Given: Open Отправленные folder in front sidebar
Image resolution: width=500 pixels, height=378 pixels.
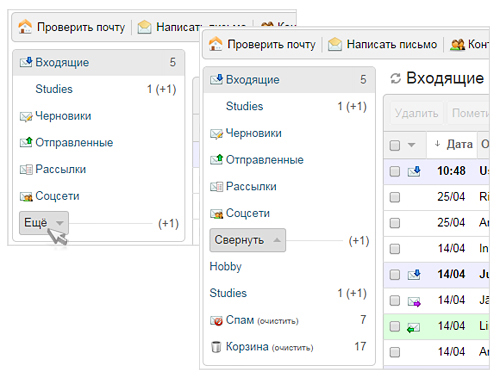Looking at the screenshot, I should point(265,160).
